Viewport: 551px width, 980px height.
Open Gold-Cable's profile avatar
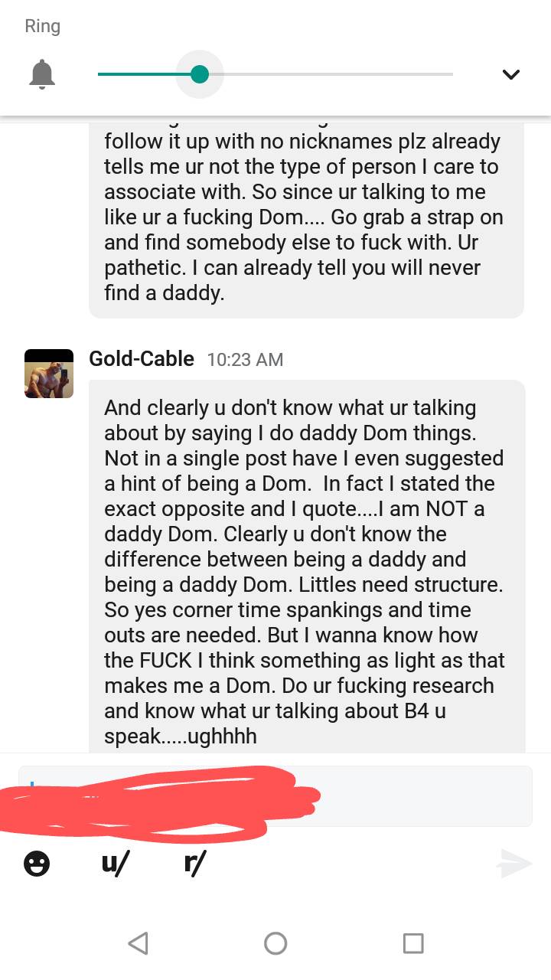pos(48,373)
